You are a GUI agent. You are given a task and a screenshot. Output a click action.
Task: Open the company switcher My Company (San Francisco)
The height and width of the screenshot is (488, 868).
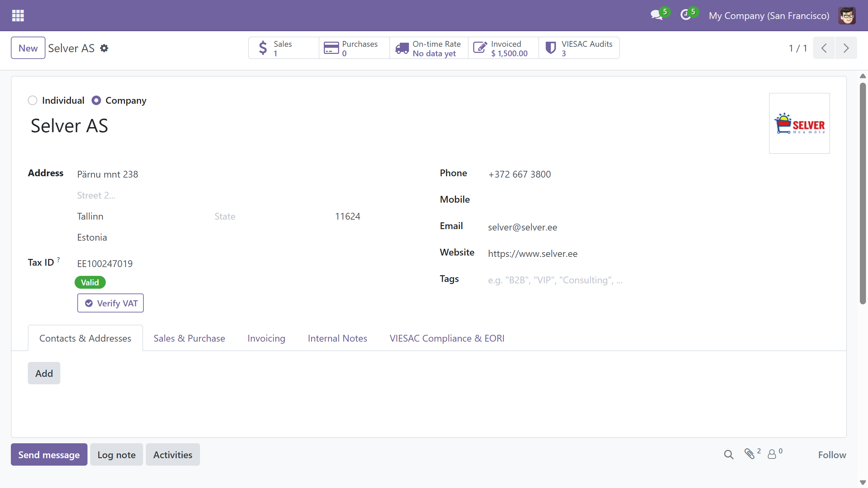769,16
